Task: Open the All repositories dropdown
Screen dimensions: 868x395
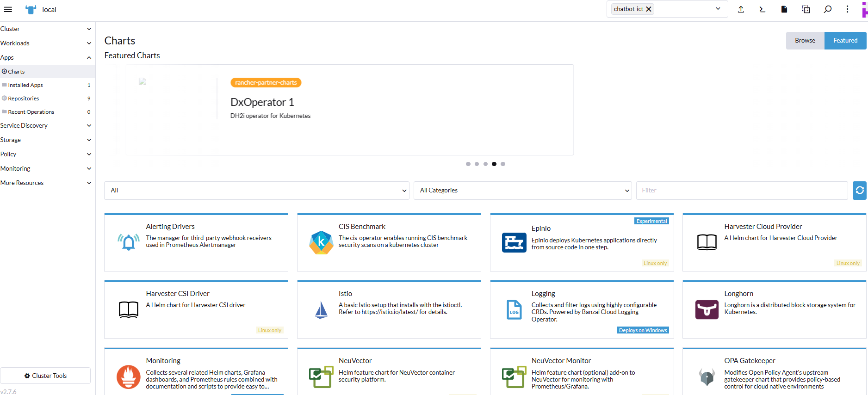Action: coord(257,191)
